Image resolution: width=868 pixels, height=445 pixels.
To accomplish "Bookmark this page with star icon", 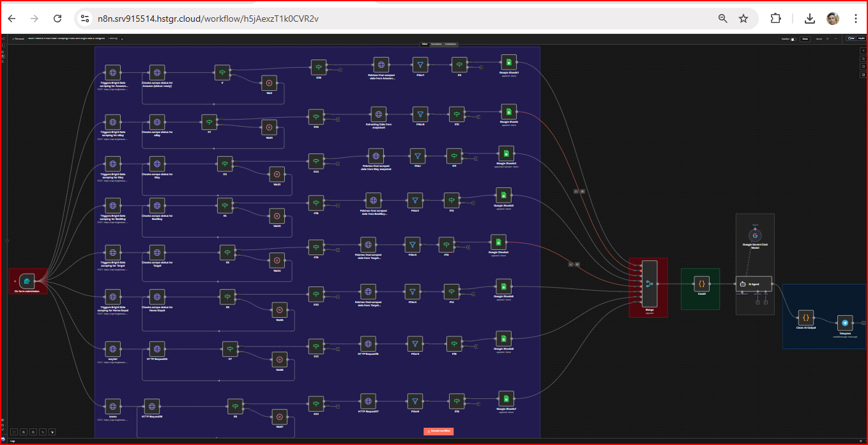I will click(x=743, y=19).
